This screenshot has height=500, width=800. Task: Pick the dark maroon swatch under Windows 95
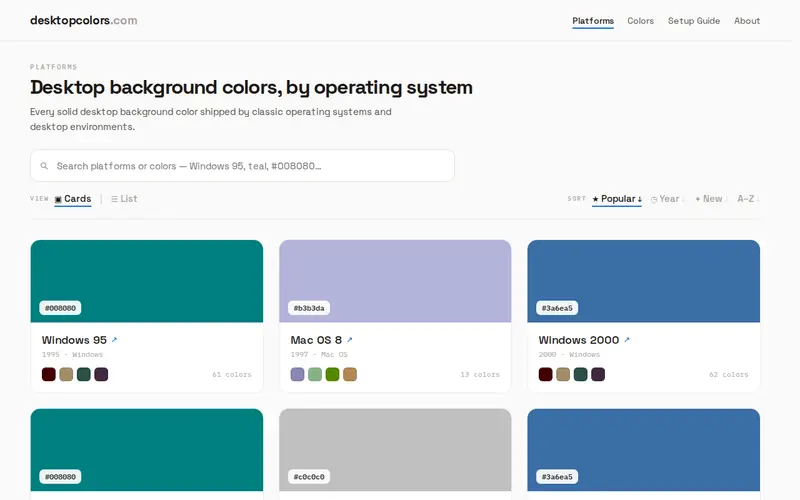pos(48,374)
